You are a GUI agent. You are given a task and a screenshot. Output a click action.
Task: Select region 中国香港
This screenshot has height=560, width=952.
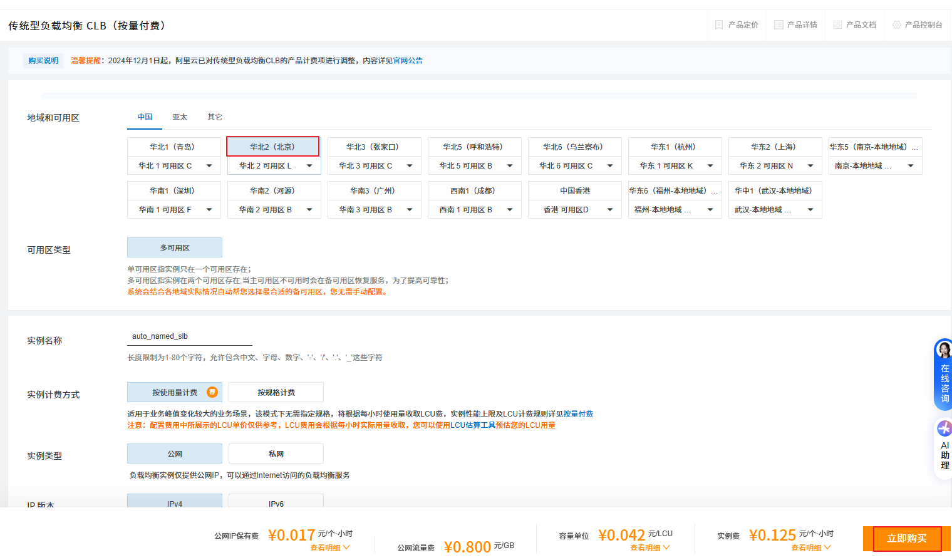pyautogui.click(x=575, y=190)
